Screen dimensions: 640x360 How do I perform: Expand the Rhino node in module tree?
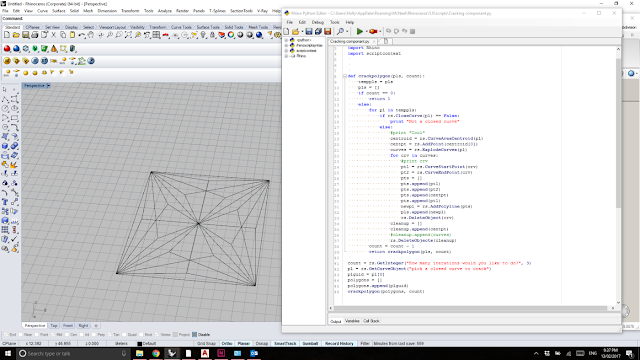point(287,56)
